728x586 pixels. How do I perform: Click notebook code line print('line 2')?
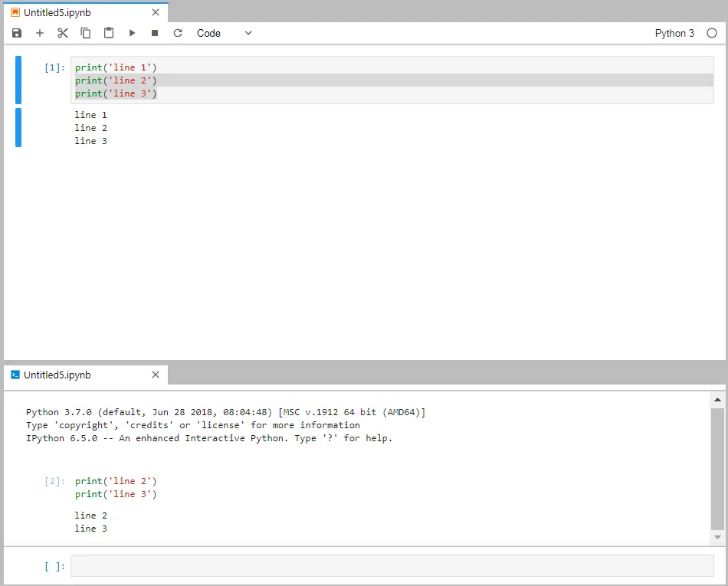tap(116, 80)
